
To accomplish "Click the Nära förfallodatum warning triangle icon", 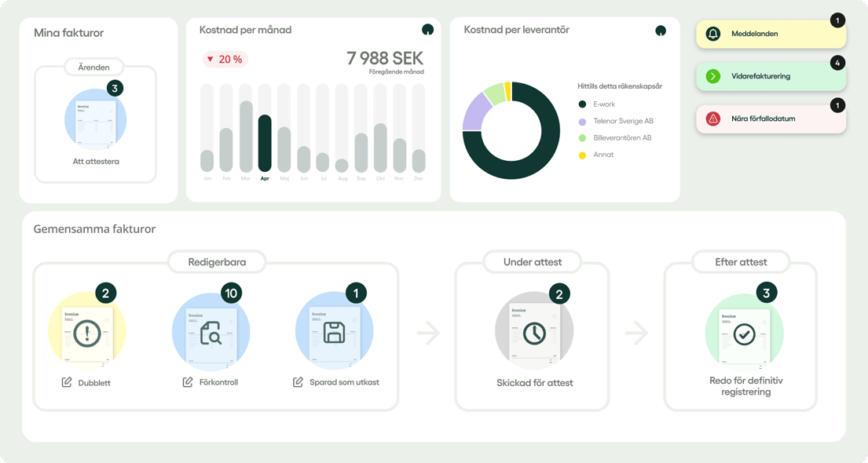I will (x=713, y=118).
